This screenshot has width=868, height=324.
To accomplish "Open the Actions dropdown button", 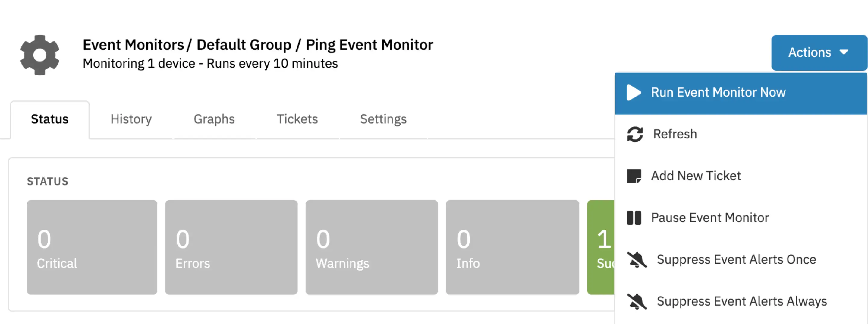I will coord(819,52).
